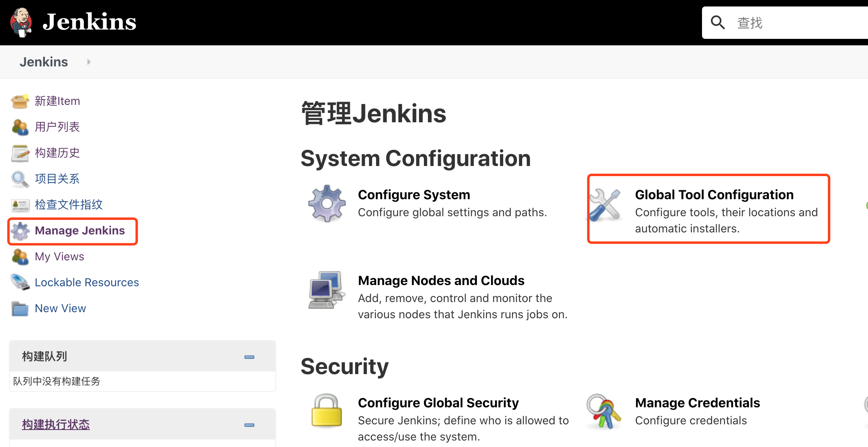Screen dimensions: 868x447
Task: Click the gear icon beside Manage Jenkins
Action: pos(20,231)
